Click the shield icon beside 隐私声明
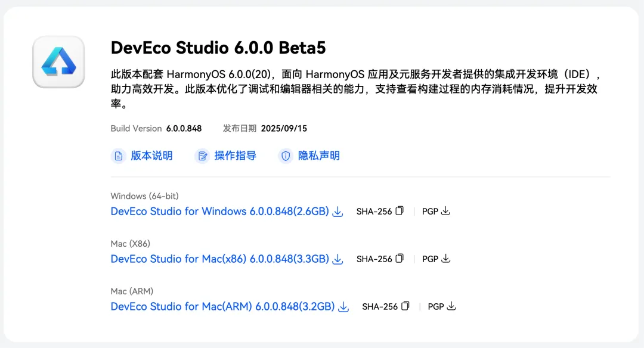Screen dimensions: 644x348 coord(286,156)
